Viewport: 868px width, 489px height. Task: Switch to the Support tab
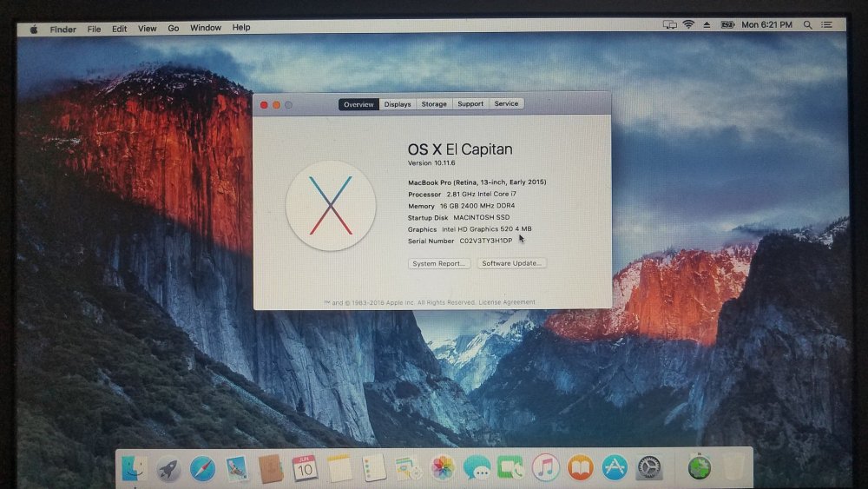tap(470, 103)
